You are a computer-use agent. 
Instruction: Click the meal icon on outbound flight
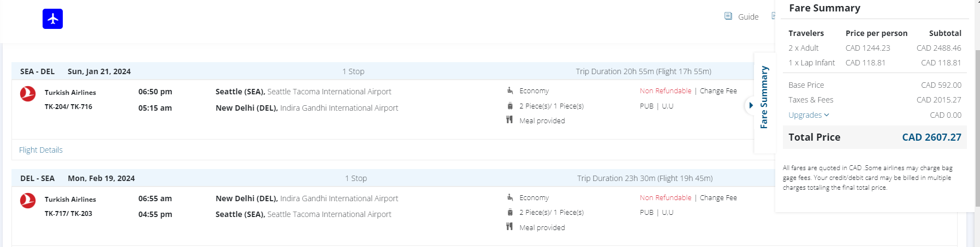coord(509,120)
